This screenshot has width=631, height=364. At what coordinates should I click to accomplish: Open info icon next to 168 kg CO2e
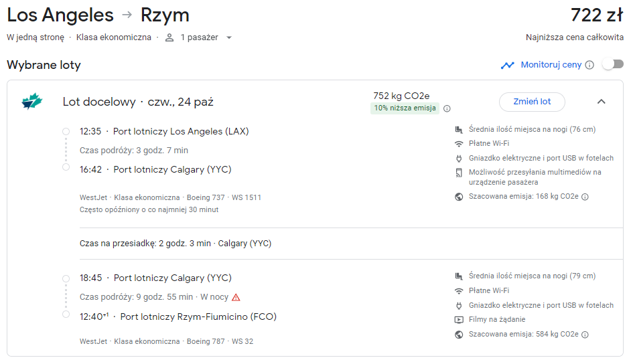coord(585,197)
